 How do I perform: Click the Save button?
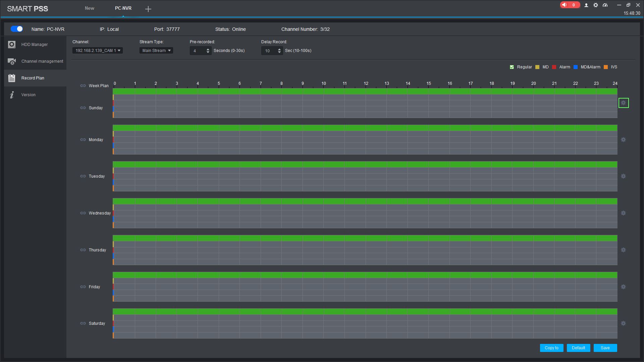[x=605, y=348]
